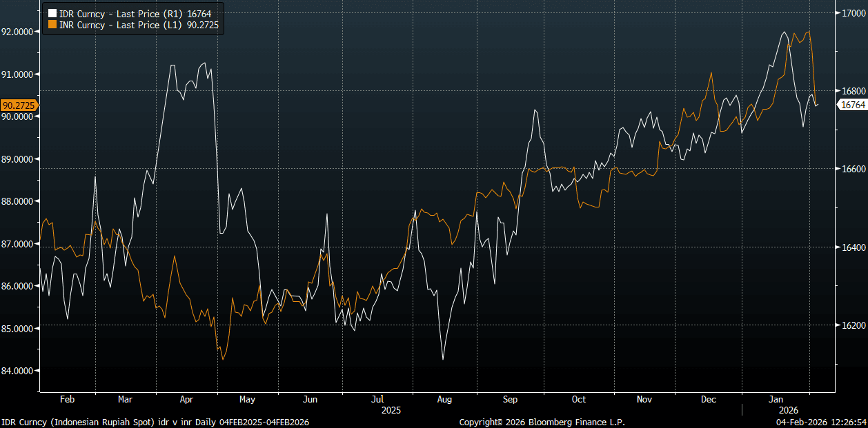868x428 pixels.
Task: Click the 2026 year label below the axis
Action: (776, 409)
